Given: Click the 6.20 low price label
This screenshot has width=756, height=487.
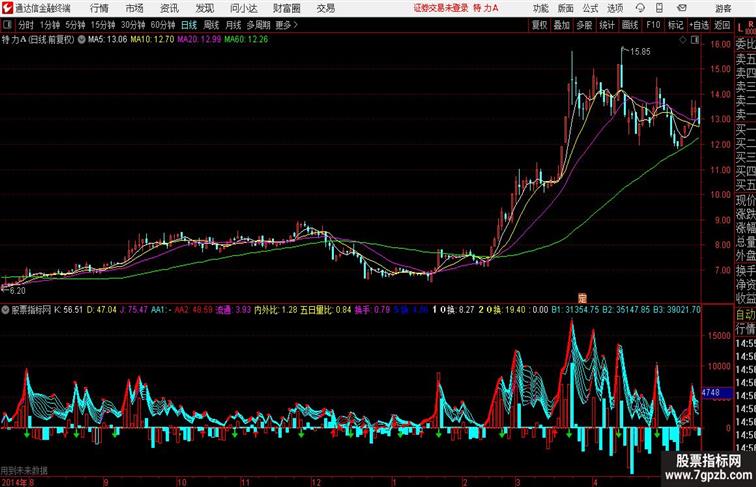Looking at the screenshot, I should [x=17, y=291].
